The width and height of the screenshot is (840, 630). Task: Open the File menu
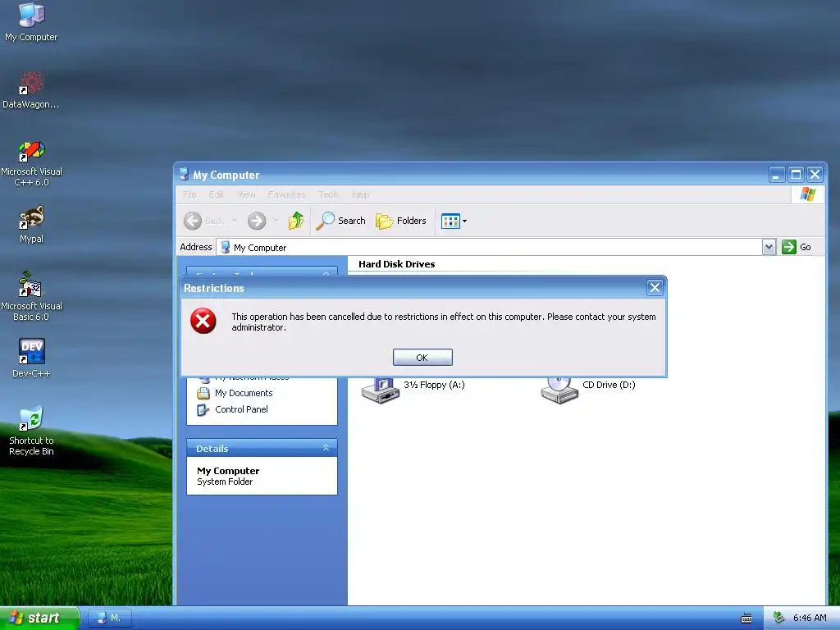tap(189, 194)
